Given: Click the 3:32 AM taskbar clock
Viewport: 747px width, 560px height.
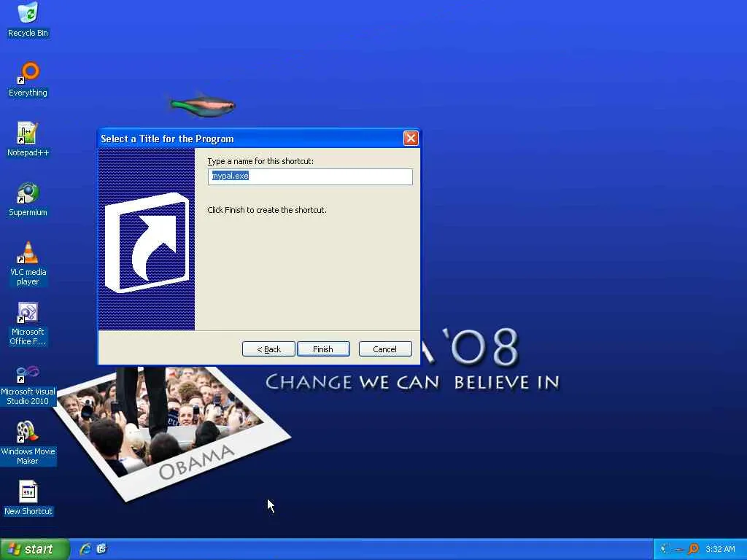Looking at the screenshot, I should [x=720, y=549].
